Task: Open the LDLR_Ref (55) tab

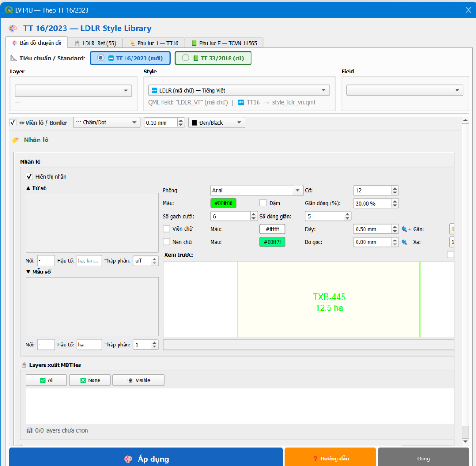Action: [95, 43]
